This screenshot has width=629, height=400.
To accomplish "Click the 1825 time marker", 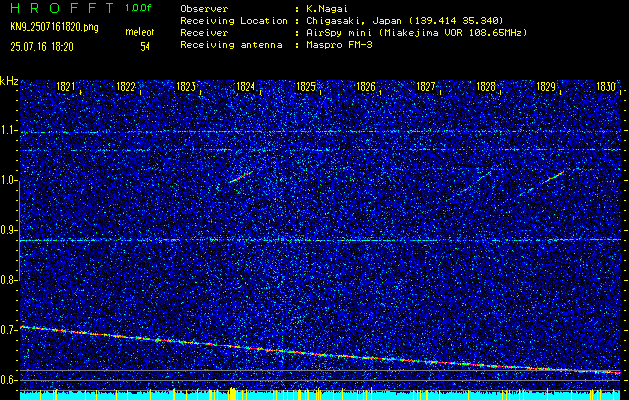I will [x=306, y=86].
